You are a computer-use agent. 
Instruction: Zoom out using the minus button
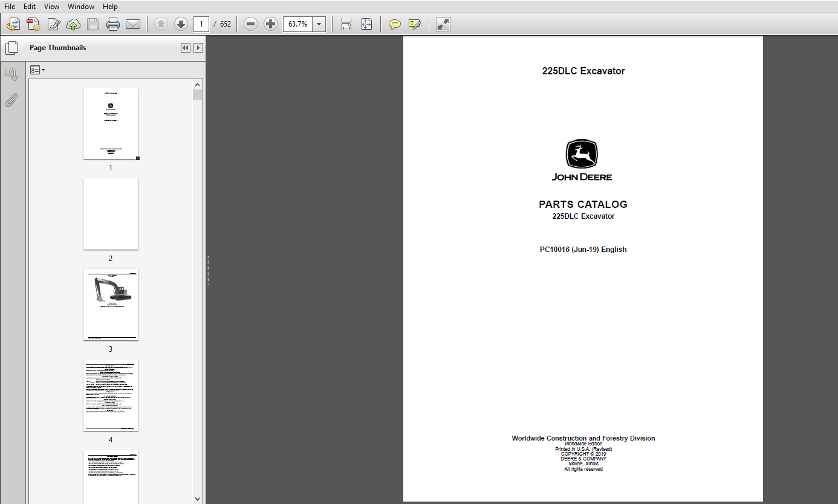click(251, 24)
